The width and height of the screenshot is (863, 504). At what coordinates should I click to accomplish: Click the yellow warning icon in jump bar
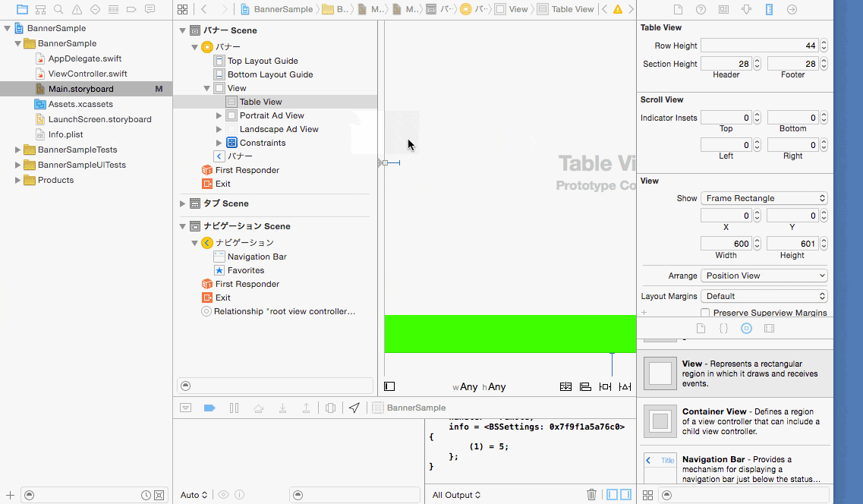tap(618, 9)
